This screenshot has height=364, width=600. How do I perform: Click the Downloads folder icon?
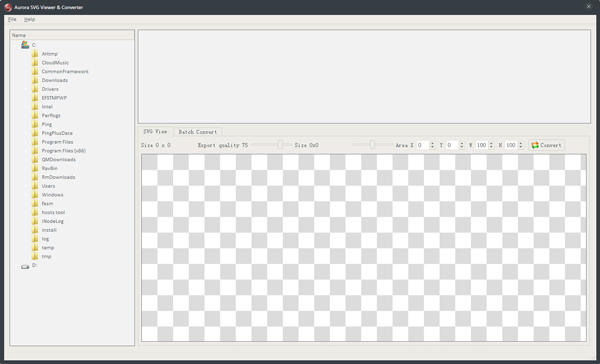coord(35,80)
